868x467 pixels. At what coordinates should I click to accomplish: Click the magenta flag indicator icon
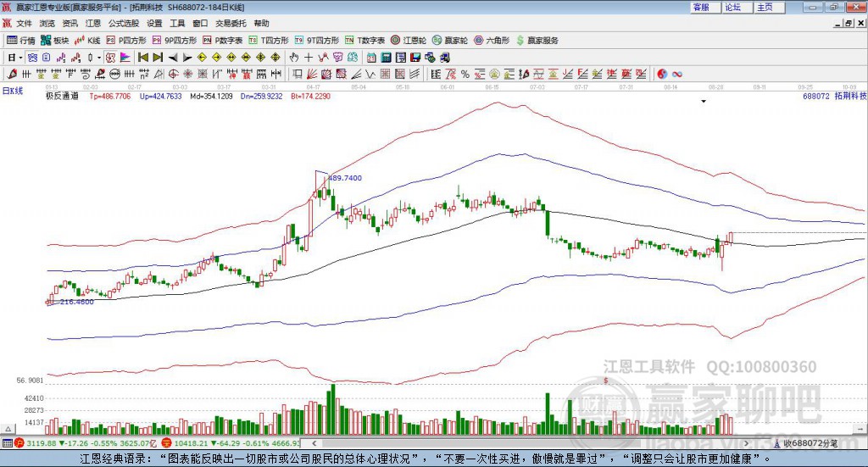125,58
